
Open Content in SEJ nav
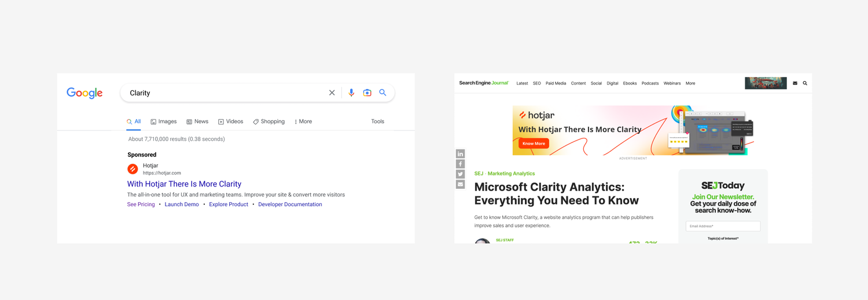pyautogui.click(x=579, y=83)
